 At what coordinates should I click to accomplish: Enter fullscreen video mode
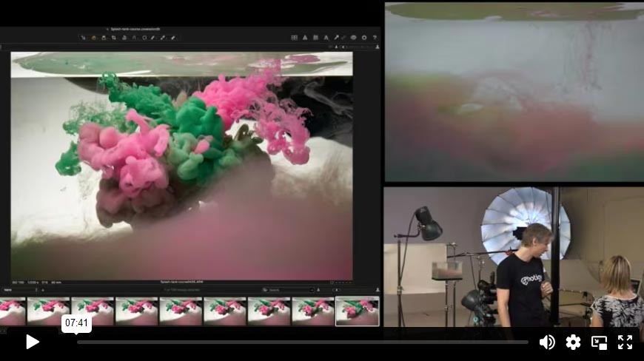(625, 342)
